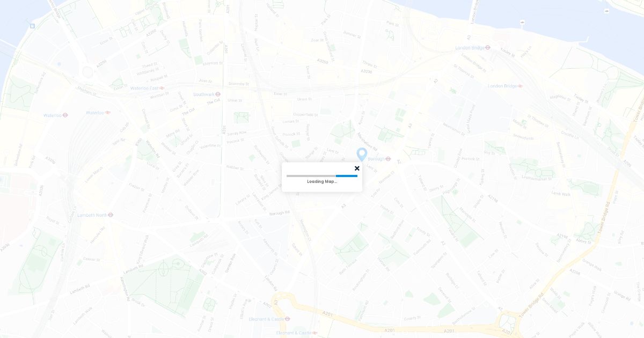The image size is (644, 338).
Task: Click the Southwark station label
Action: pyautogui.click(x=203, y=94)
